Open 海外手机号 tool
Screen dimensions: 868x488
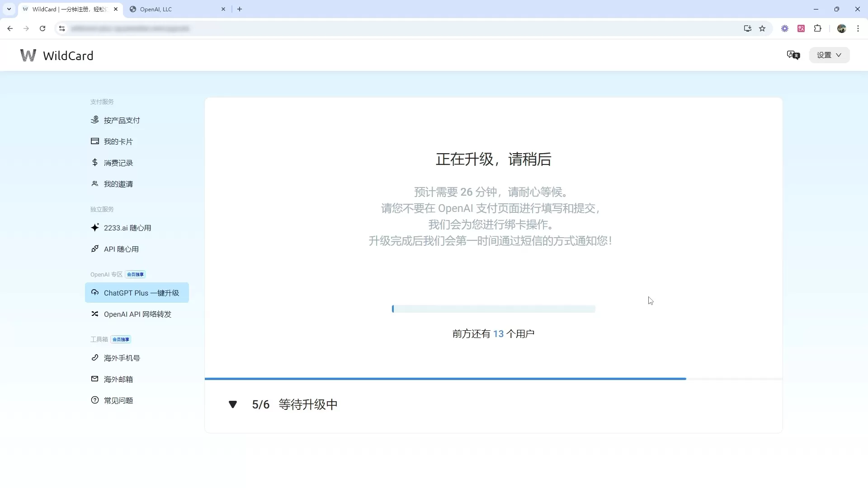[115, 358]
